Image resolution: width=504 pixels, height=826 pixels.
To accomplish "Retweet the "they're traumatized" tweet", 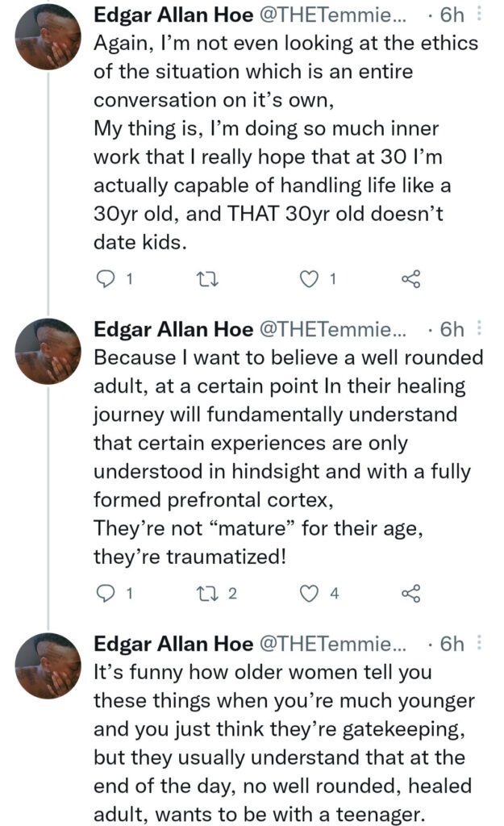I will [x=205, y=594].
